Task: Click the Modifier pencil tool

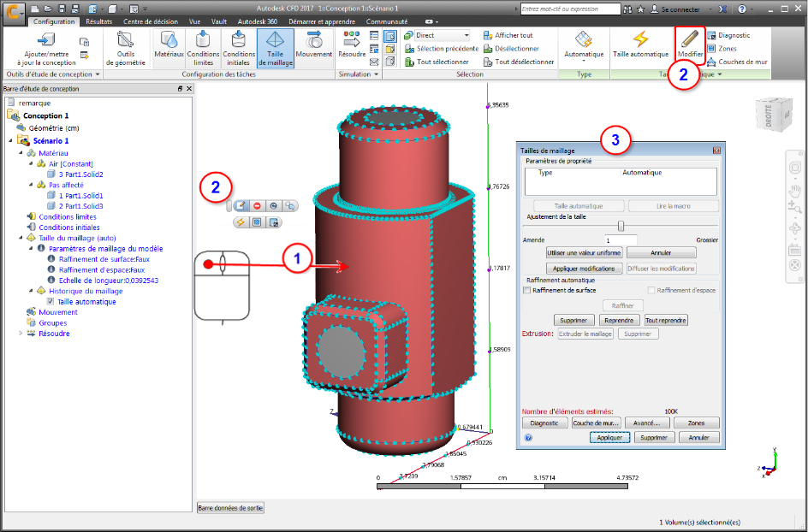Action: (690, 44)
